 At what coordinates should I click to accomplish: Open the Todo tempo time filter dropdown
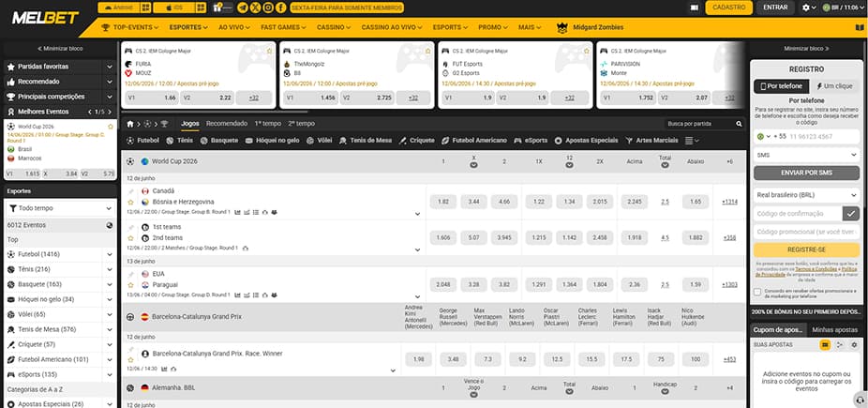[x=60, y=208]
